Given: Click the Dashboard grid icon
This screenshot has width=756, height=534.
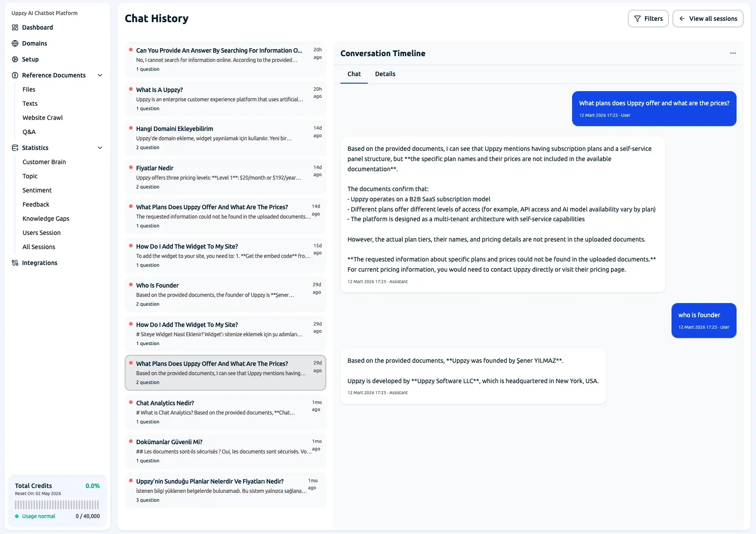Looking at the screenshot, I should click(x=15, y=27).
